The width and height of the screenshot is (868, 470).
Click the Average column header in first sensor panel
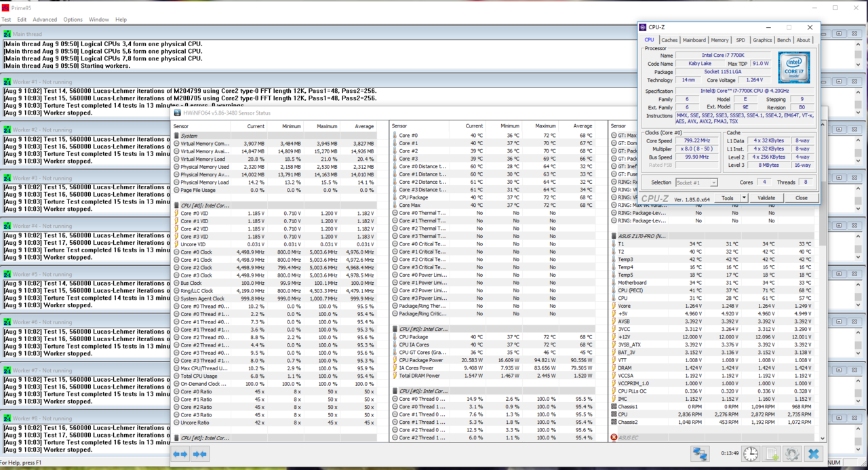(364, 126)
